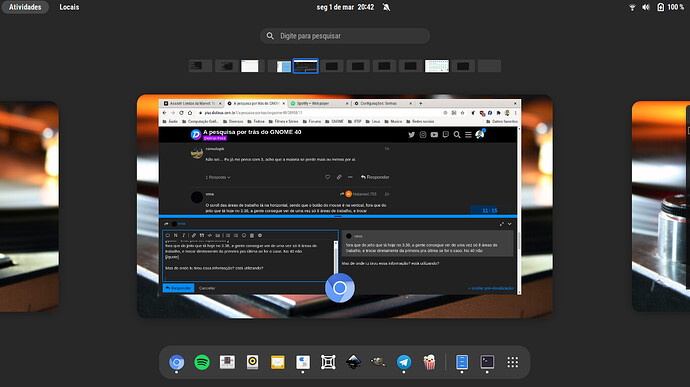Switch to the workspace on the right
The image size is (690, 387).
click(x=661, y=206)
